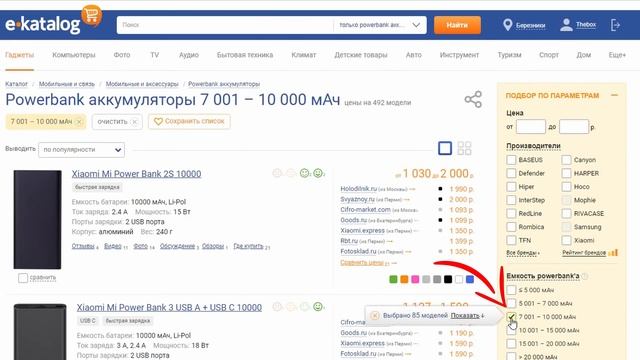Select the black color swatch

448,279
